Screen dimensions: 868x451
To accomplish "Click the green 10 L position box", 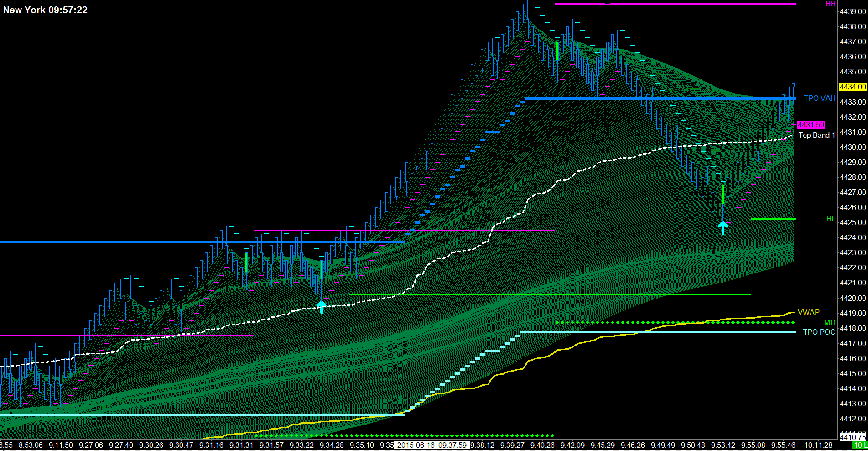I will point(860,445).
